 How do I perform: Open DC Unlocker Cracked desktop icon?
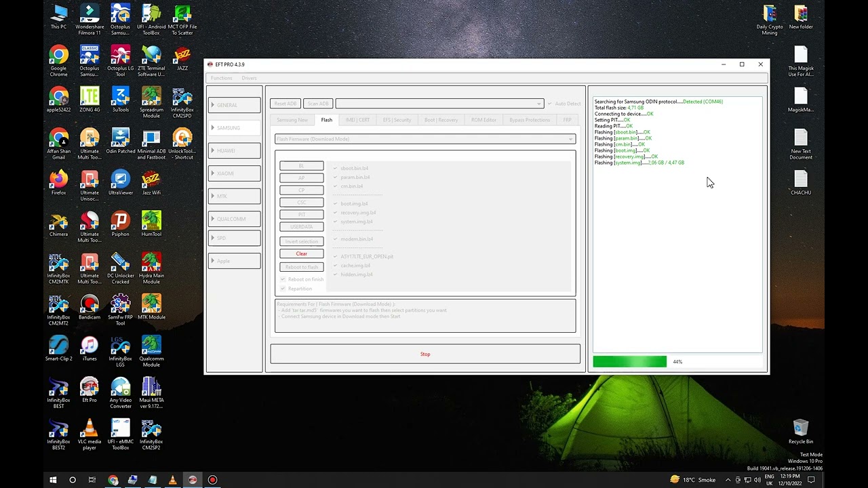tap(121, 268)
